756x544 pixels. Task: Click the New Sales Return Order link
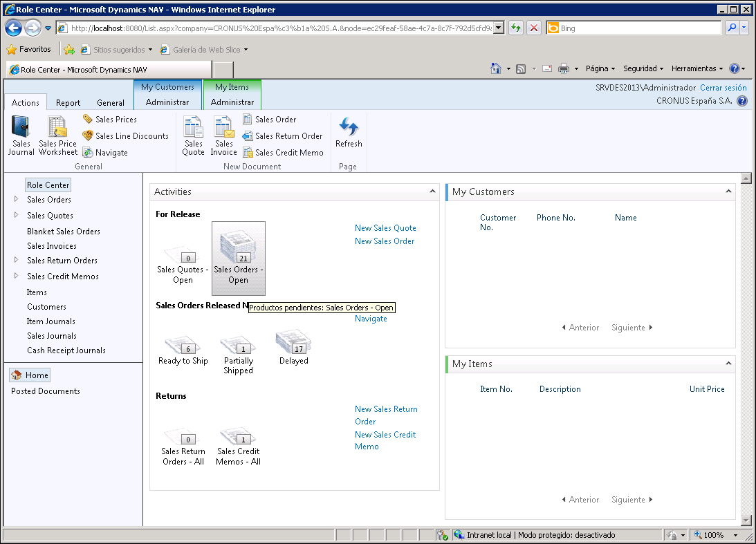[386, 415]
